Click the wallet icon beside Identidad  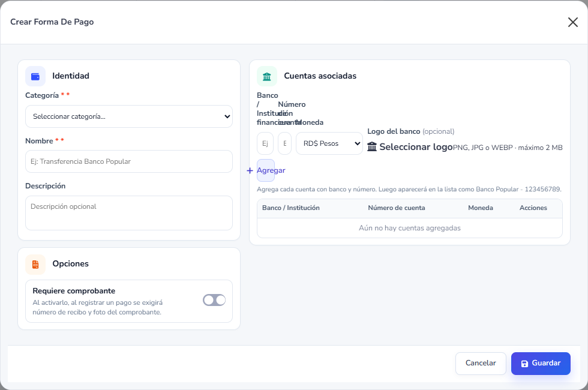35,76
